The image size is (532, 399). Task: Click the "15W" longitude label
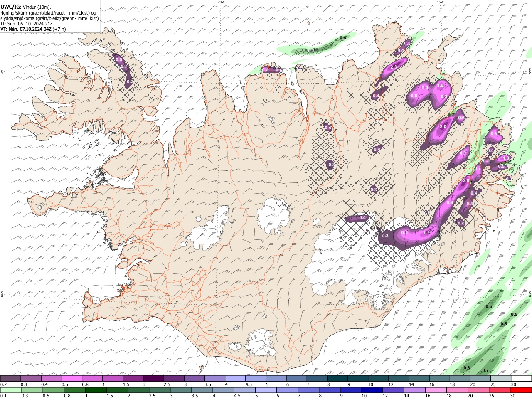point(441,2)
